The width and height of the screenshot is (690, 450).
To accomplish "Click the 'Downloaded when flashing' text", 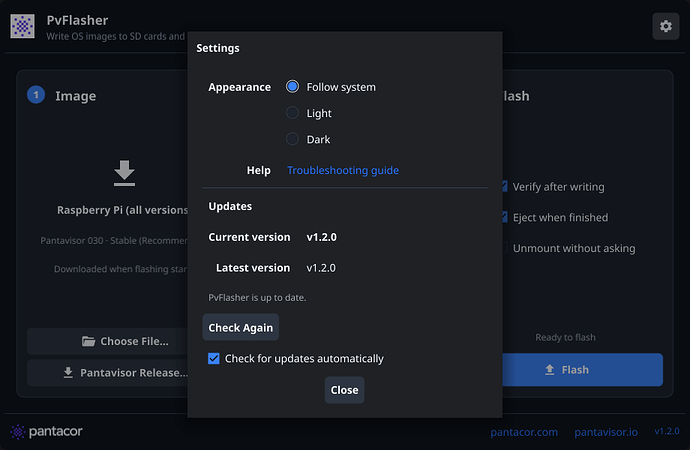I will 121,269.
